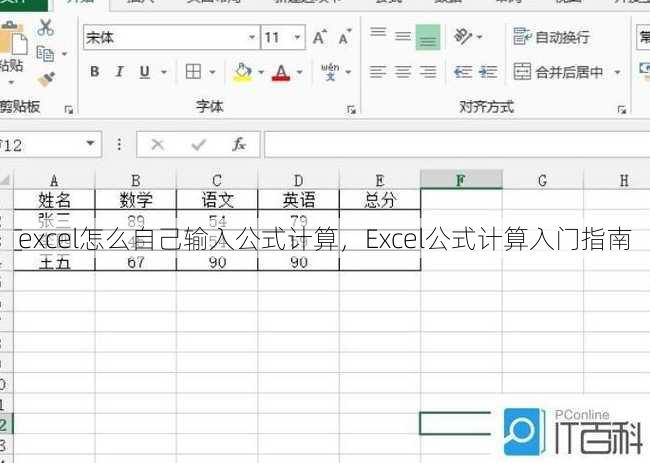Click the cancel X in formula bar
Image resolution: width=650 pixels, height=463 pixels.
(x=158, y=145)
